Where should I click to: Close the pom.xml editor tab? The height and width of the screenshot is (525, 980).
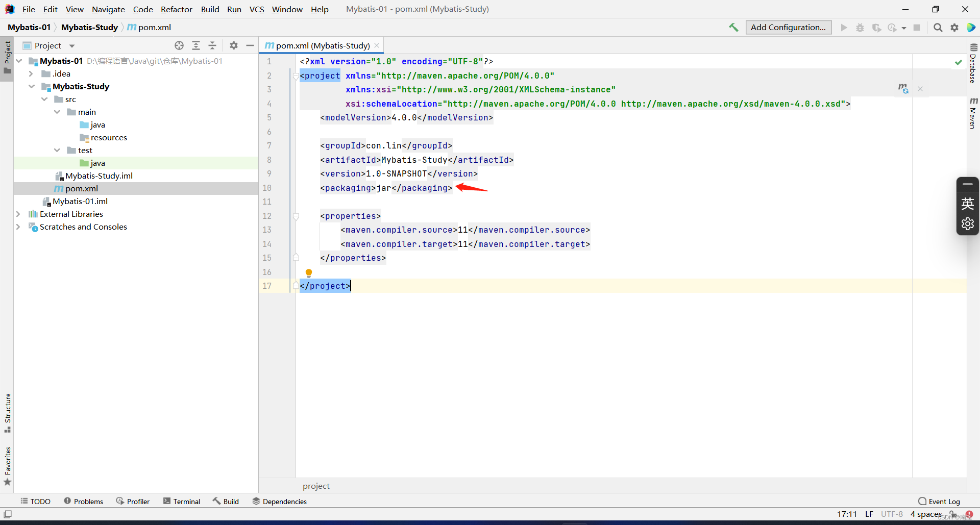pos(377,45)
